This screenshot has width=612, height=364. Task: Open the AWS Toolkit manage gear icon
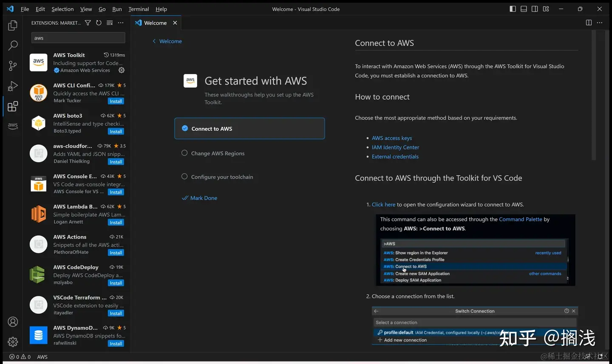[122, 70]
